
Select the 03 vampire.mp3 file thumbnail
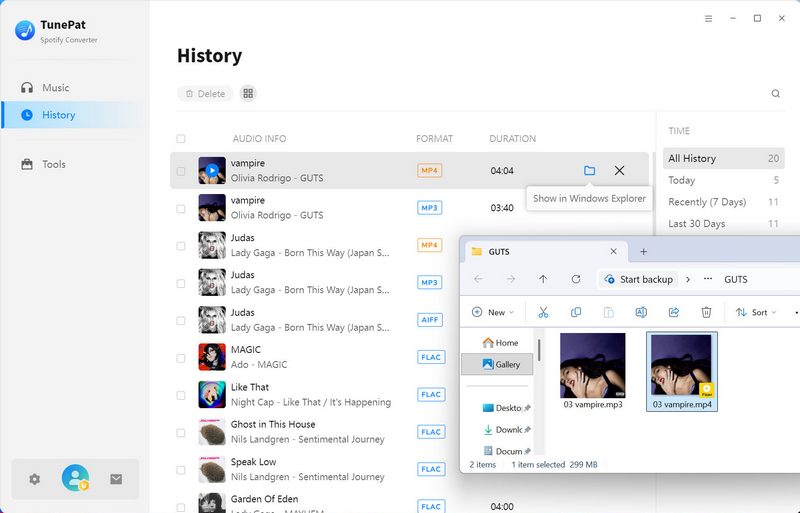click(592, 365)
